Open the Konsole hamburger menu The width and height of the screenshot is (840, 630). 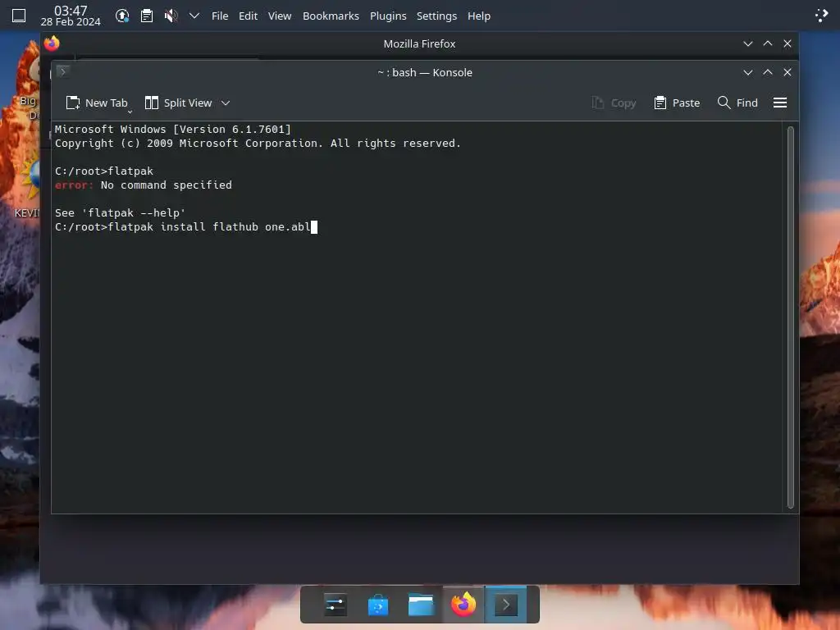pyautogui.click(x=780, y=103)
